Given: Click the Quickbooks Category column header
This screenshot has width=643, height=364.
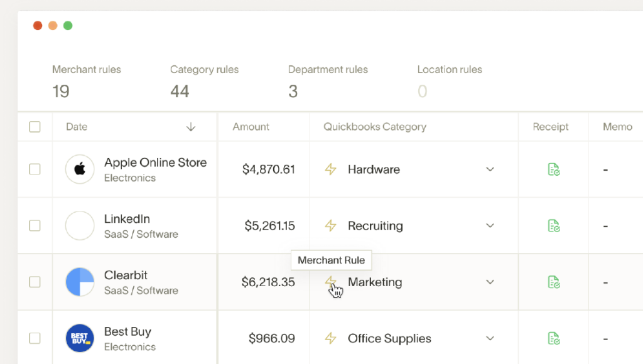Looking at the screenshot, I should coord(375,127).
